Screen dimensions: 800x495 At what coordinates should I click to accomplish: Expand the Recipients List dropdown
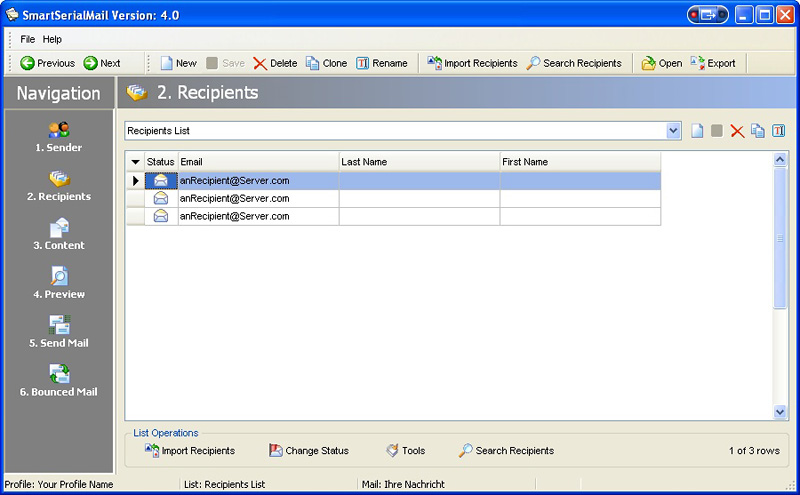coord(673,131)
